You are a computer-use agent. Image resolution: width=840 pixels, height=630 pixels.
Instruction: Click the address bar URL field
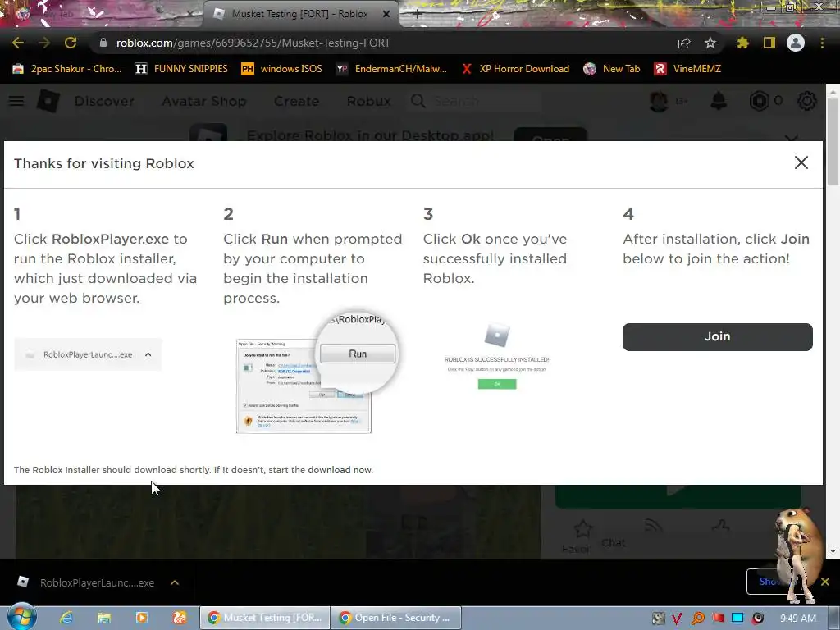pos(381,43)
